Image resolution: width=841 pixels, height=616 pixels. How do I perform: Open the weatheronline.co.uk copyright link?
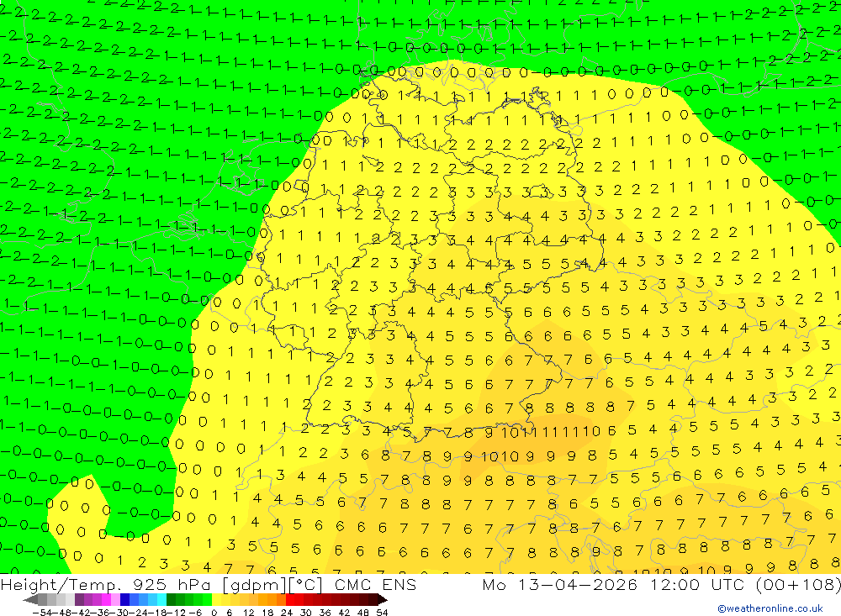[770, 608]
